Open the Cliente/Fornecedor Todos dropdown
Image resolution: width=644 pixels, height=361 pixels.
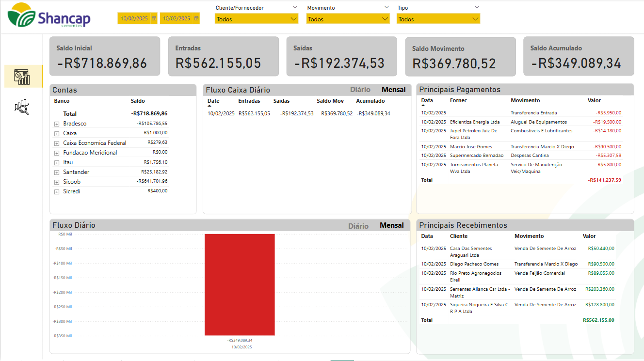click(257, 19)
